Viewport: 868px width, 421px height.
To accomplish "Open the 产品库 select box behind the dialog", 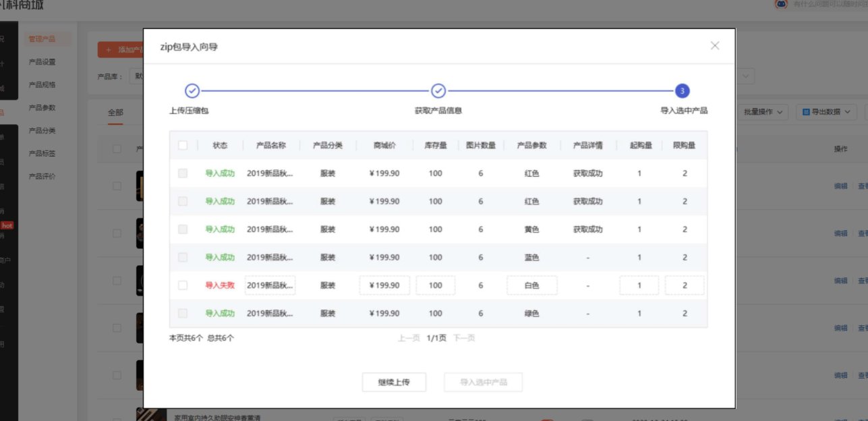I will click(x=138, y=76).
